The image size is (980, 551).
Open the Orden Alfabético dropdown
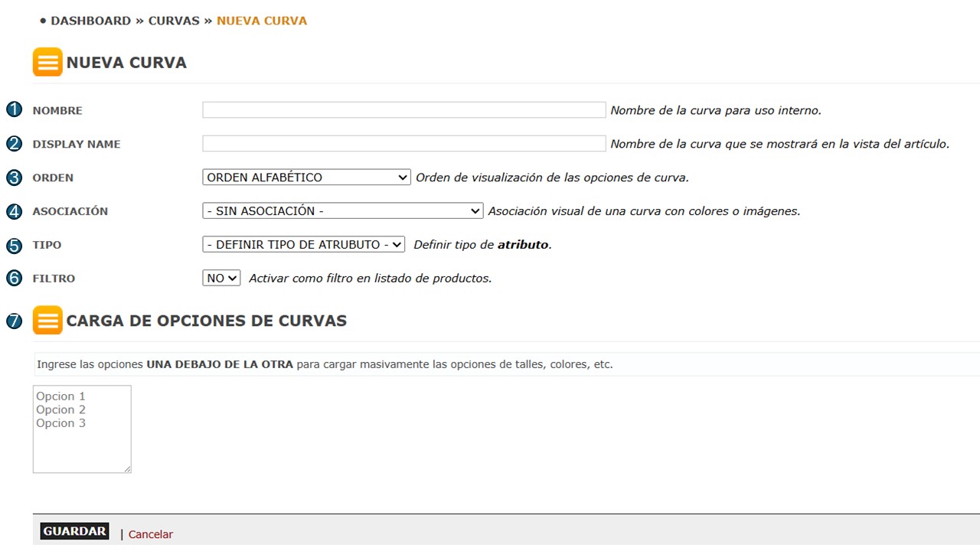pyautogui.click(x=306, y=177)
